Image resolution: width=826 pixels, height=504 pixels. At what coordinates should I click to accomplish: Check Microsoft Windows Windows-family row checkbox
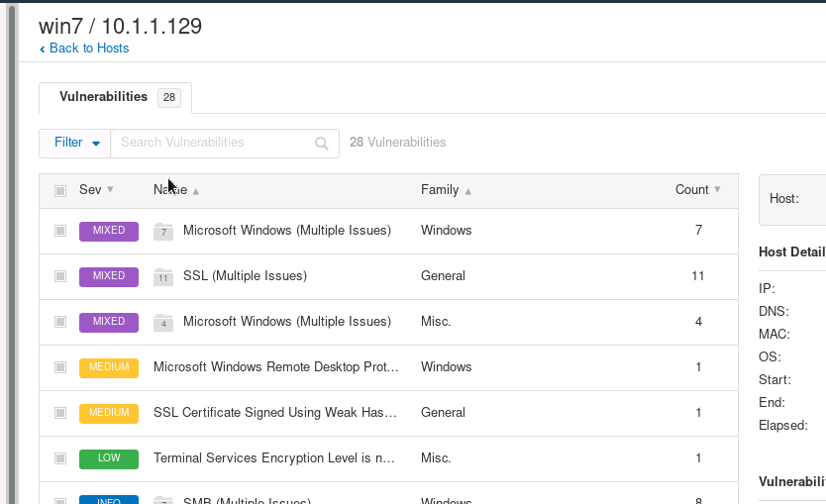(60, 231)
